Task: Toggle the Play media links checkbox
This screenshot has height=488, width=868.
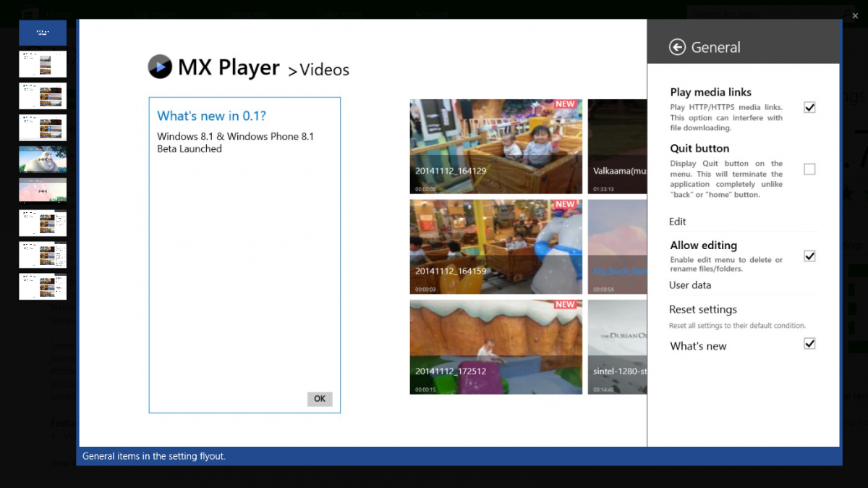Action: 809,107
